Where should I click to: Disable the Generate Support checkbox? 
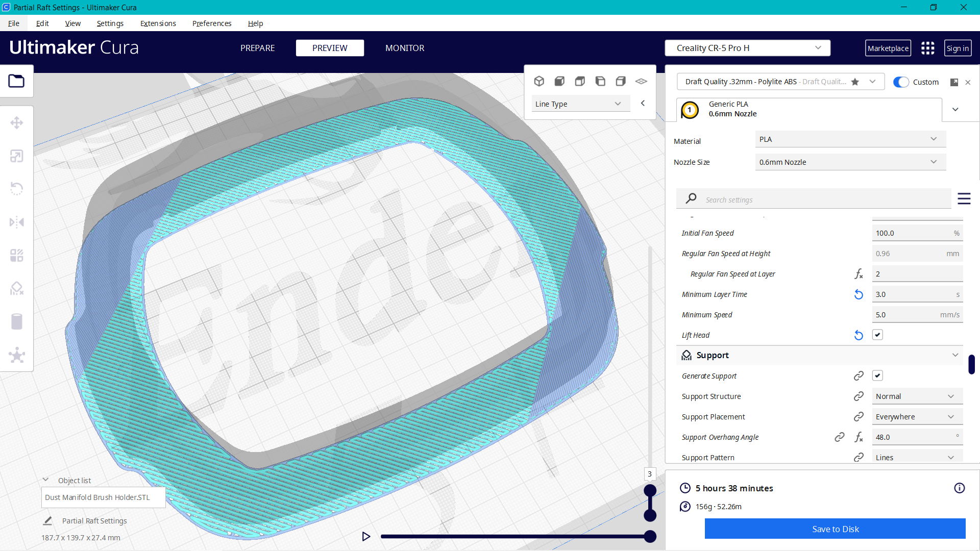click(877, 375)
